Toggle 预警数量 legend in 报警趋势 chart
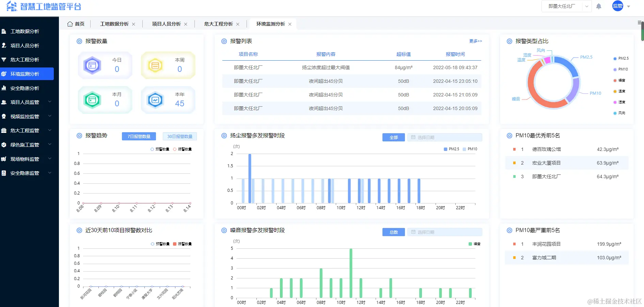Screen dimensions: 644x307 coord(159,149)
